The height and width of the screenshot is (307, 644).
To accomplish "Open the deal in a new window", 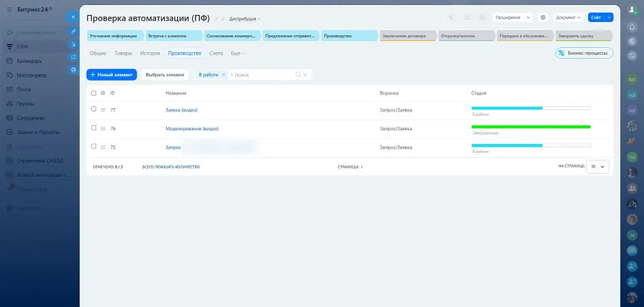I will pyautogui.click(x=73, y=57).
